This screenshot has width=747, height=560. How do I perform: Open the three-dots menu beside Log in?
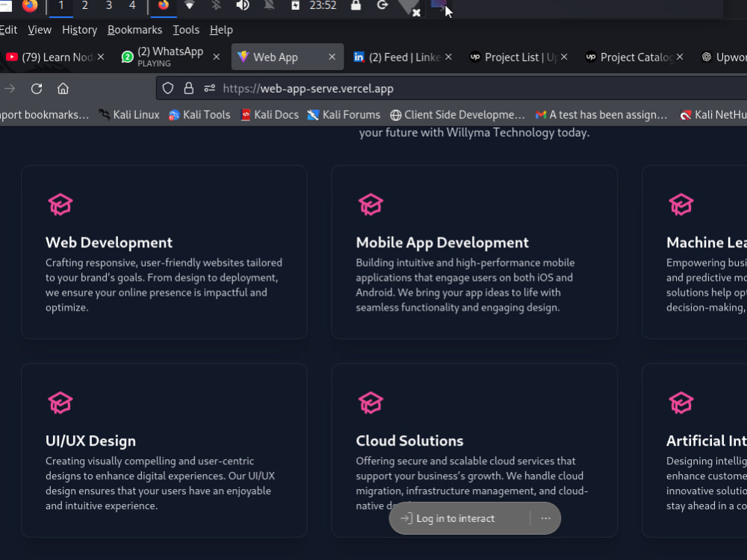545,518
